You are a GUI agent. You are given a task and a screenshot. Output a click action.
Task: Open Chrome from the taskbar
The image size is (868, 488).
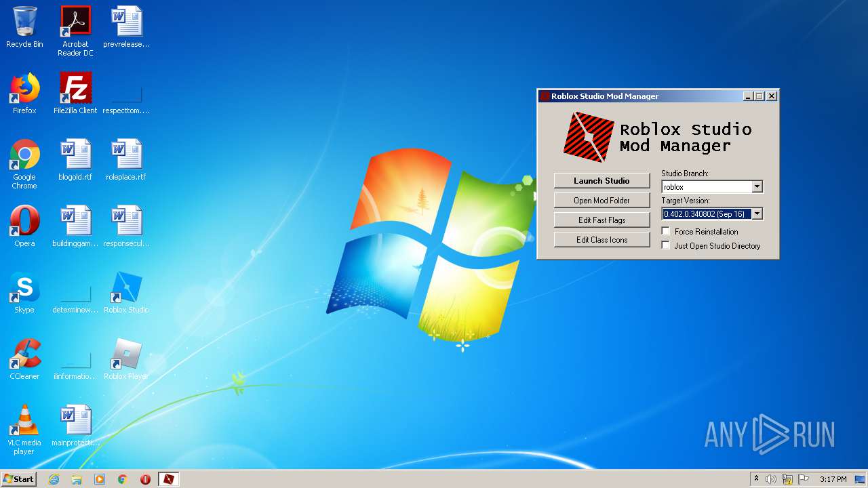coord(123,479)
